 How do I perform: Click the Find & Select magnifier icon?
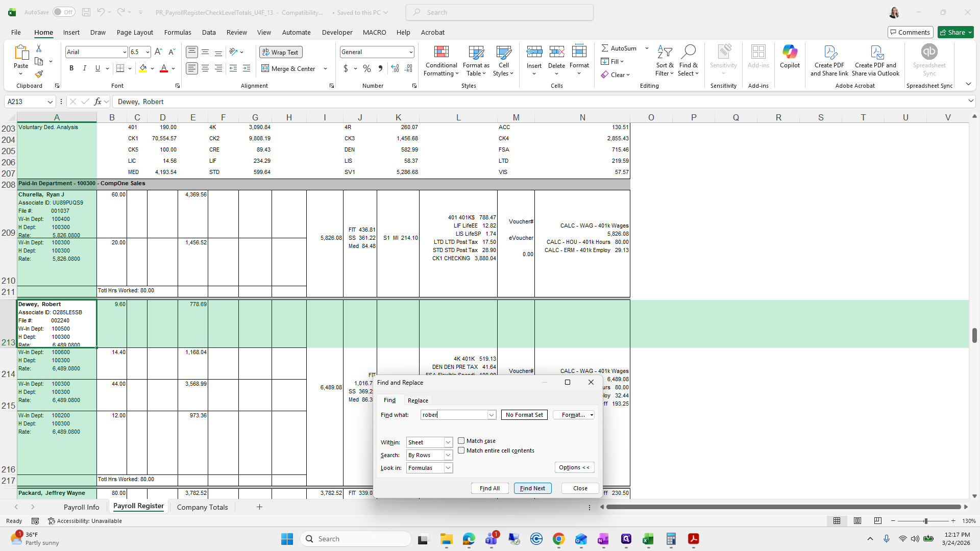pos(688,52)
